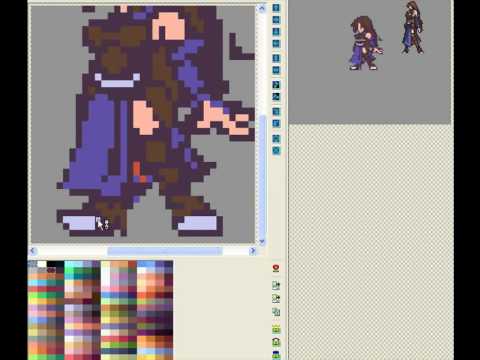Click the canvas vertical scrollbar down arrow

tap(262, 241)
